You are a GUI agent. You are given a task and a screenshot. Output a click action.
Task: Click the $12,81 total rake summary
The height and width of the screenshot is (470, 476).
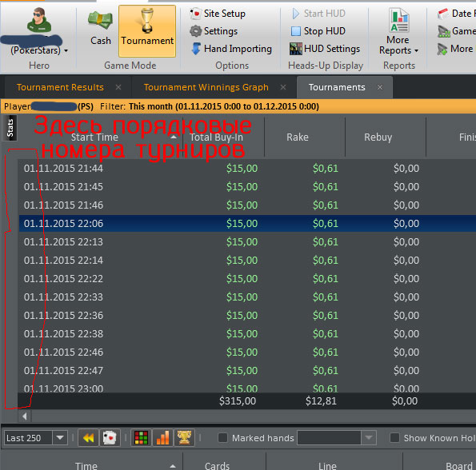[321, 401]
